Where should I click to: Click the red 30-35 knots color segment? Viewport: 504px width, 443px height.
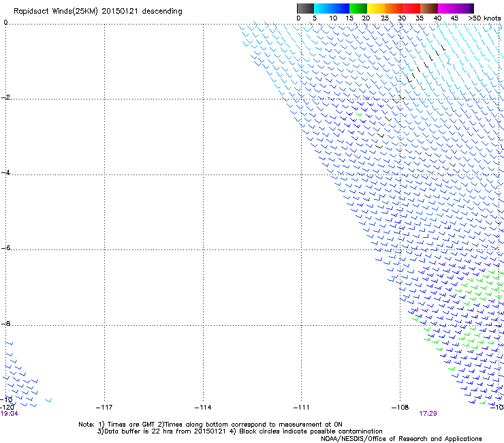point(411,8)
